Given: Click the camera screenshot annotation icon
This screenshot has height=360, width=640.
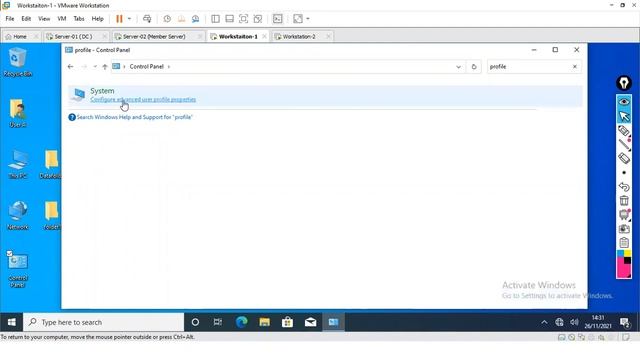Looking at the screenshot, I should click(x=624, y=229).
